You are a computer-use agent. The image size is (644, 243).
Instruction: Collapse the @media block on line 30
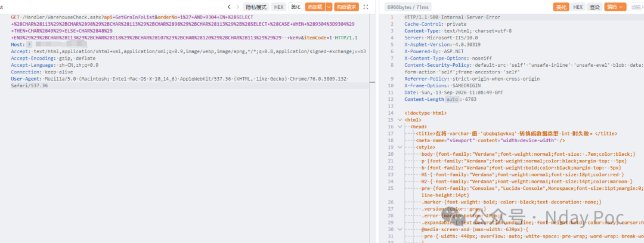pos(400,229)
